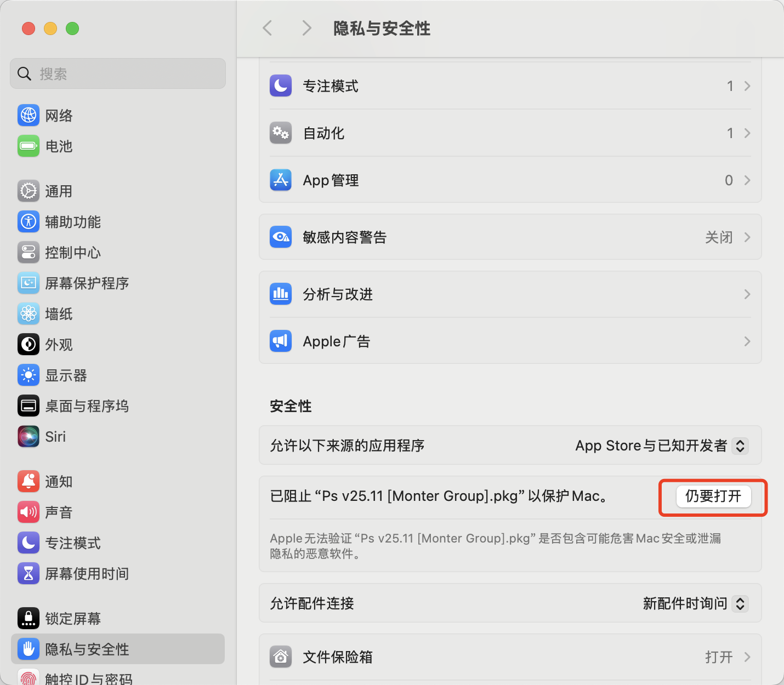Expand the 自动化 row chevron
The height and width of the screenshot is (685, 784).
[747, 133]
